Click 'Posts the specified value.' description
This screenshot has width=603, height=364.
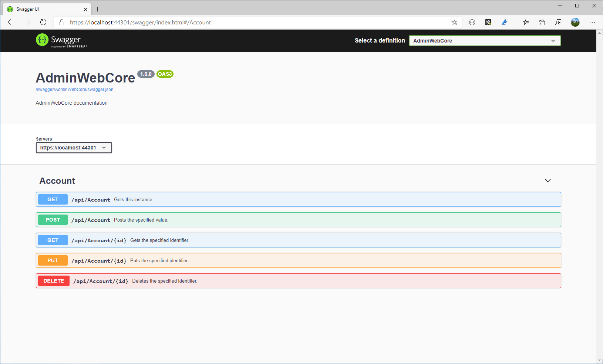(141, 220)
